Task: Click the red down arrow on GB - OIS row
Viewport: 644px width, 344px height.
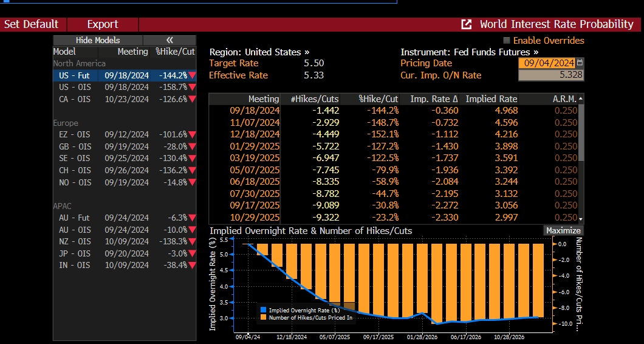Action: 192,146
